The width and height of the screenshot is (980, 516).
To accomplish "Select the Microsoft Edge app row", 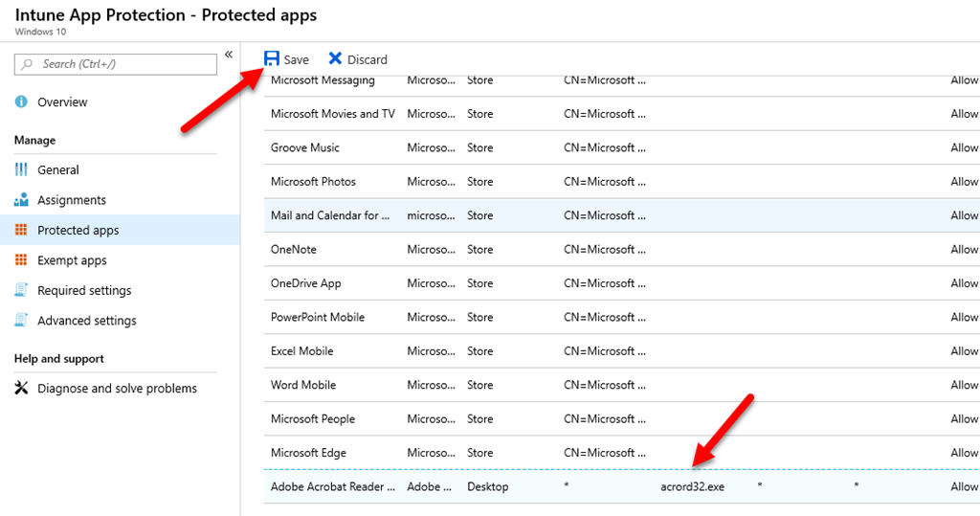I will click(308, 453).
